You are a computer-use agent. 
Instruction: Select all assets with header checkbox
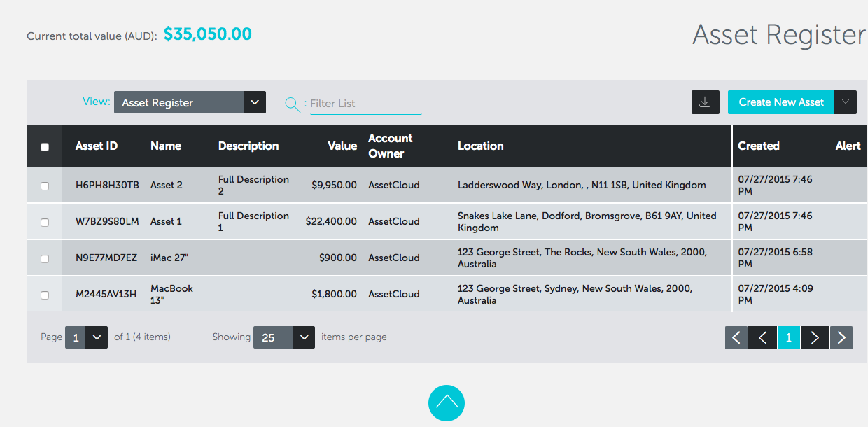point(45,146)
